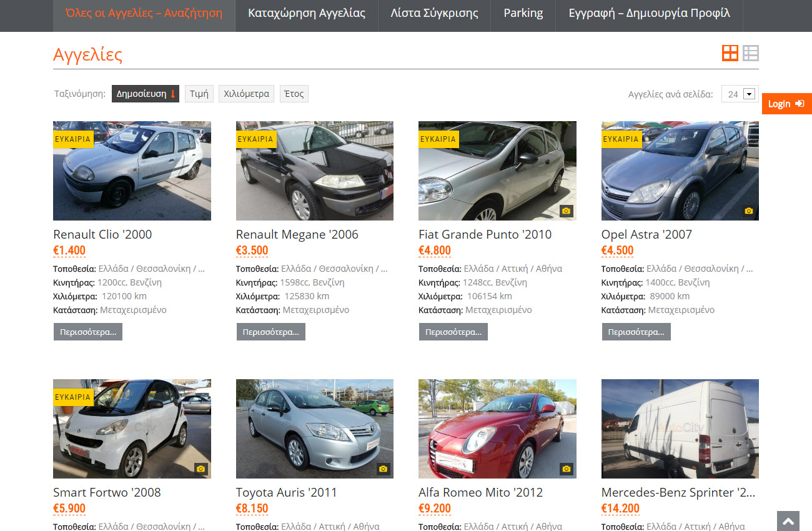Click the €8.150 price of Toyota Auris
812x531 pixels.
(252, 509)
